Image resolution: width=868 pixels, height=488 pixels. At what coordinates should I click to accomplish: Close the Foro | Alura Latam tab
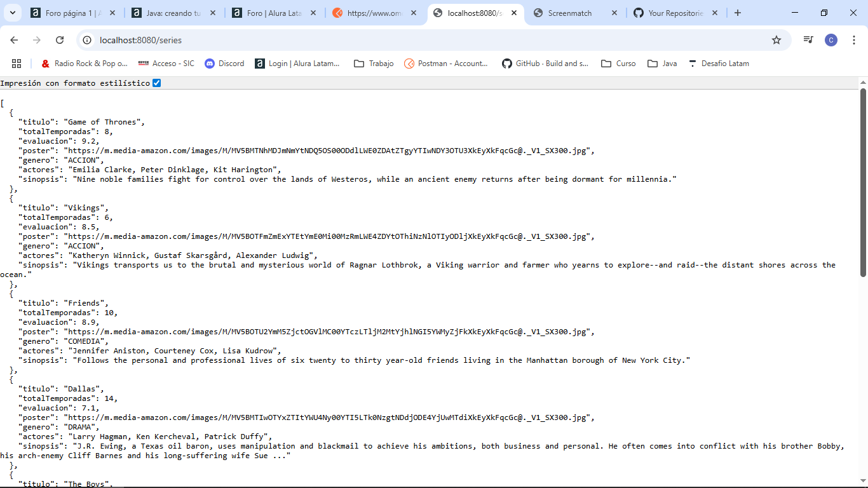313,13
